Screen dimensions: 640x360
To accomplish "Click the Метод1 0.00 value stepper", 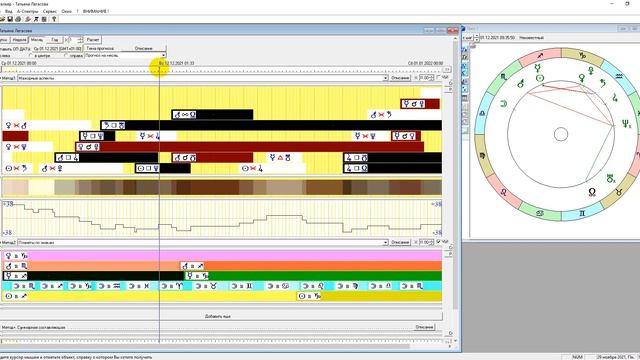I will (x=432, y=78).
